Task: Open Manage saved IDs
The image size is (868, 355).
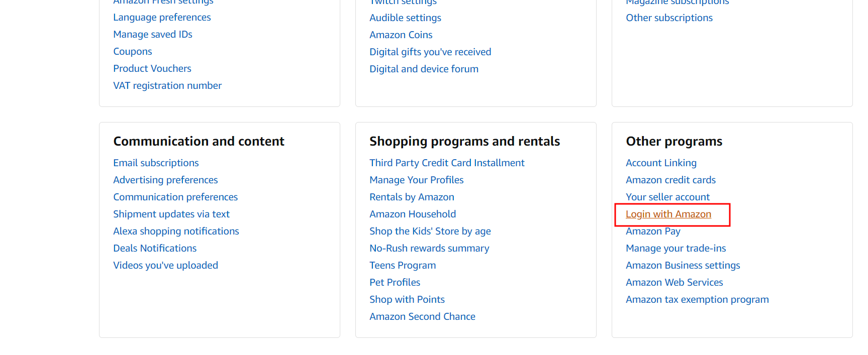Action: coord(153,35)
